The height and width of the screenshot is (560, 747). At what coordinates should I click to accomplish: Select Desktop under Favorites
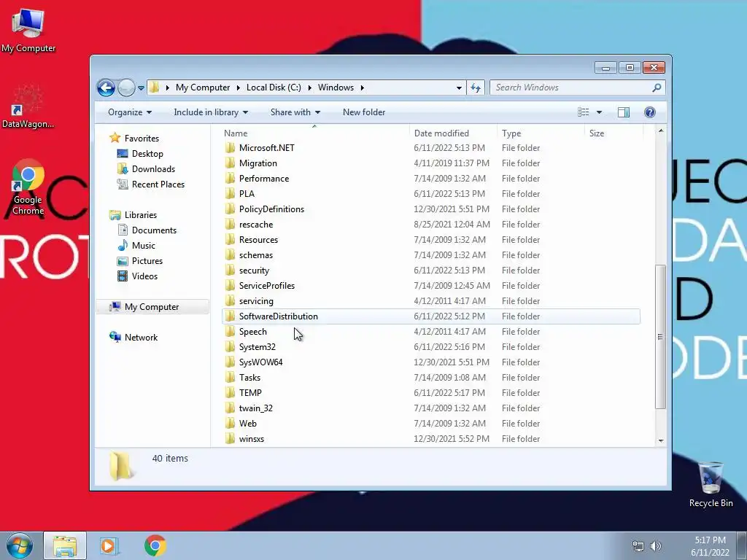click(147, 154)
